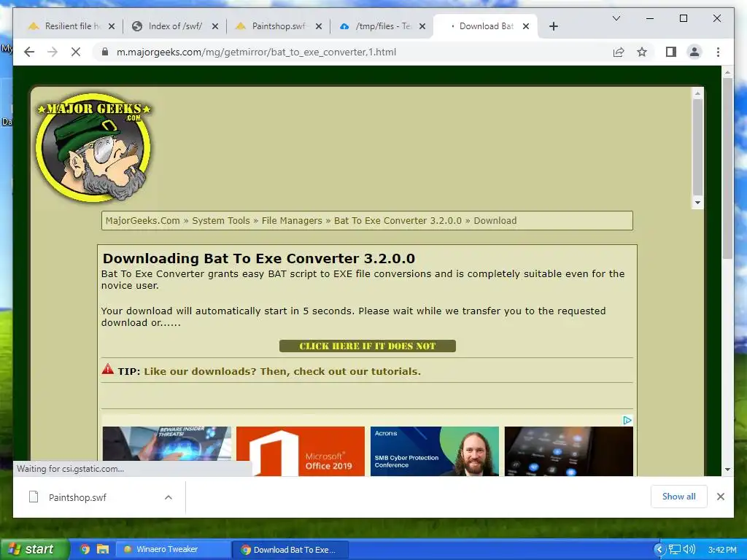Click the inner page scrollbar thumb
747x560 pixels.
point(697,147)
